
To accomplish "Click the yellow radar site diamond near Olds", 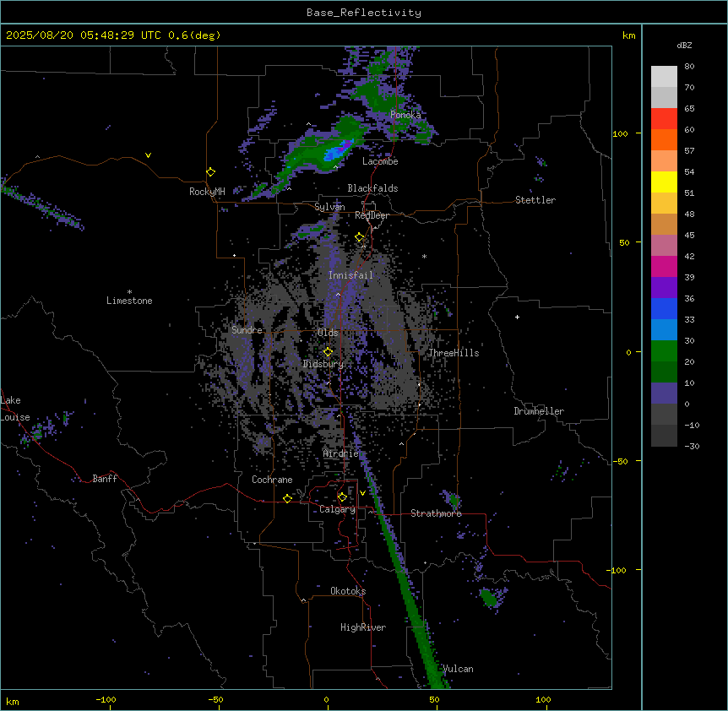I will click(329, 352).
